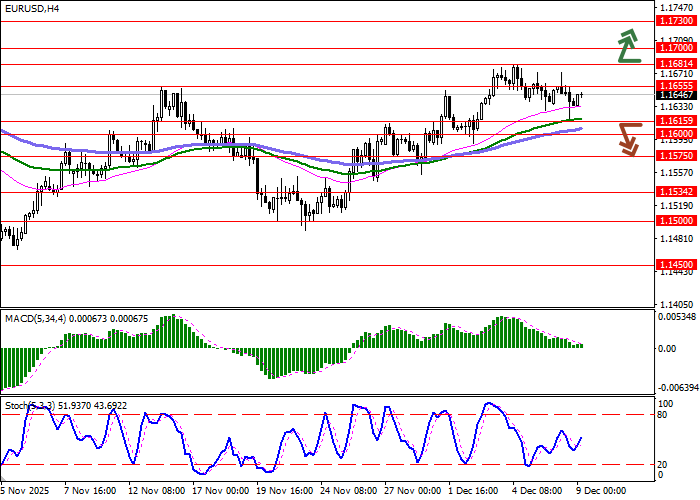Click the 1.16555 price level tag
700x500 pixels.
(676, 86)
